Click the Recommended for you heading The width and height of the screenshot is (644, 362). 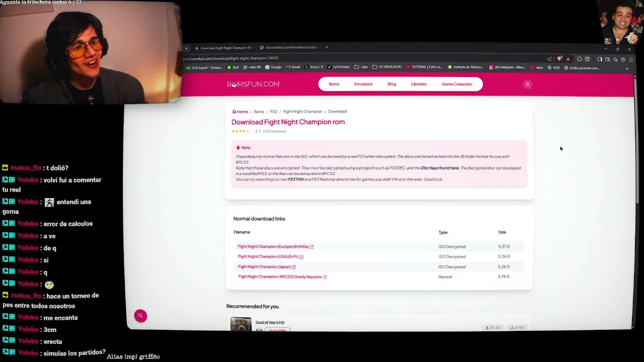(x=253, y=306)
